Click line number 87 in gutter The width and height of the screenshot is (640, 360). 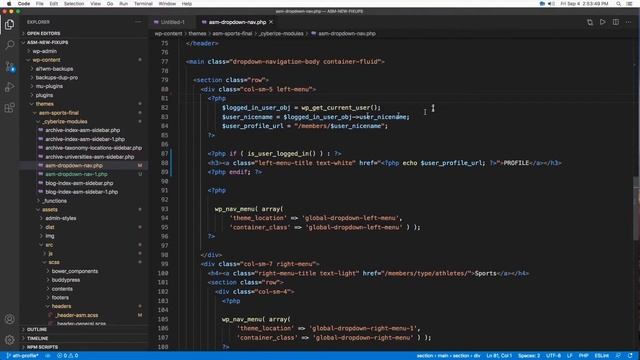tap(164, 154)
